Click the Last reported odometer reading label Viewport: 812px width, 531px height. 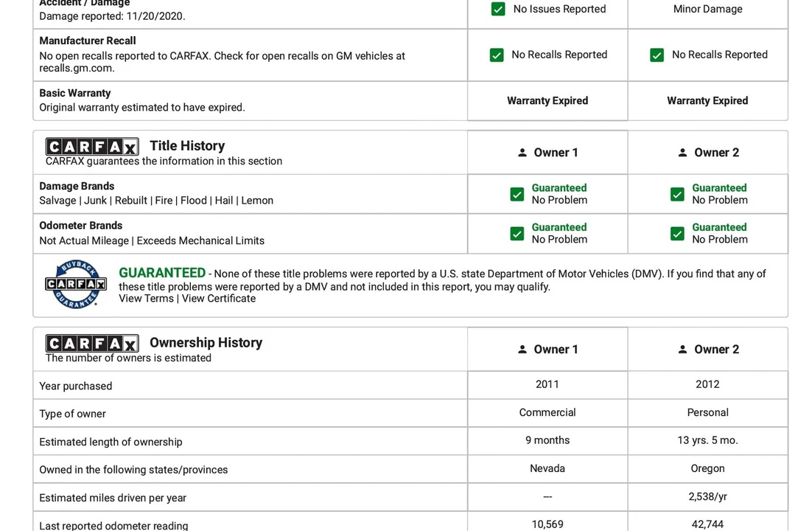[x=113, y=525]
